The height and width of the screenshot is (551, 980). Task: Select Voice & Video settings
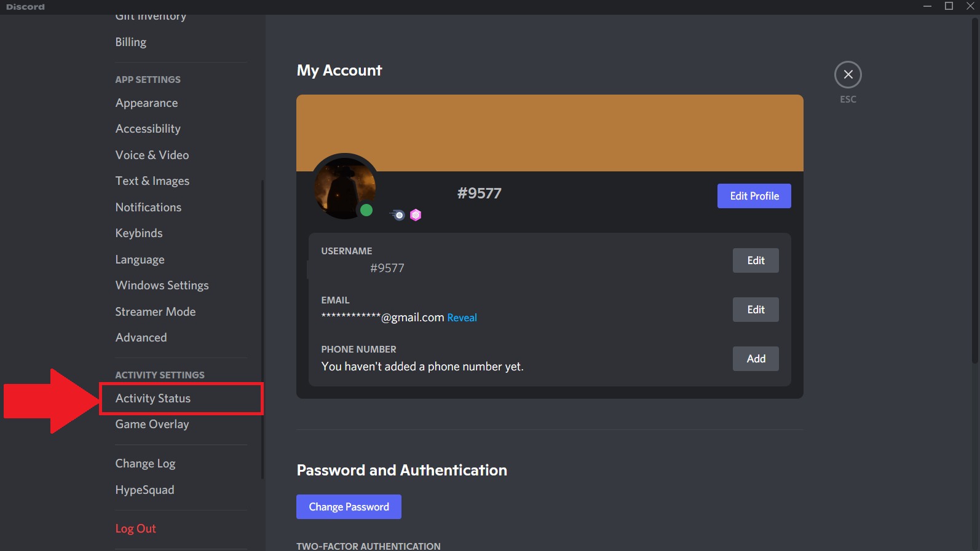(152, 155)
